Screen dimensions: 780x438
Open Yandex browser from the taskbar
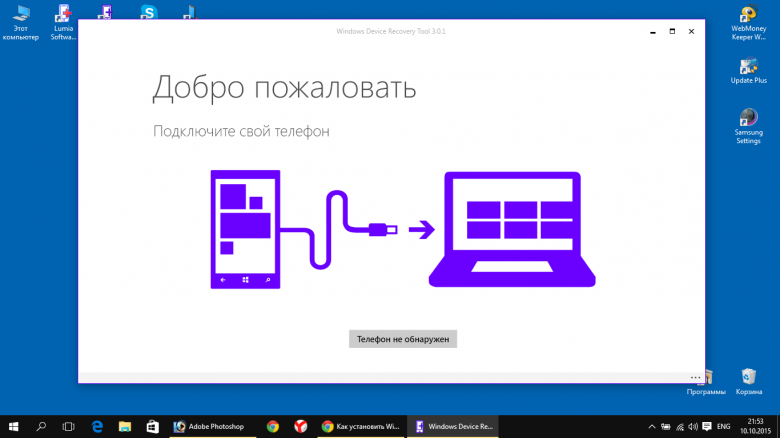click(x=300, y=427)
